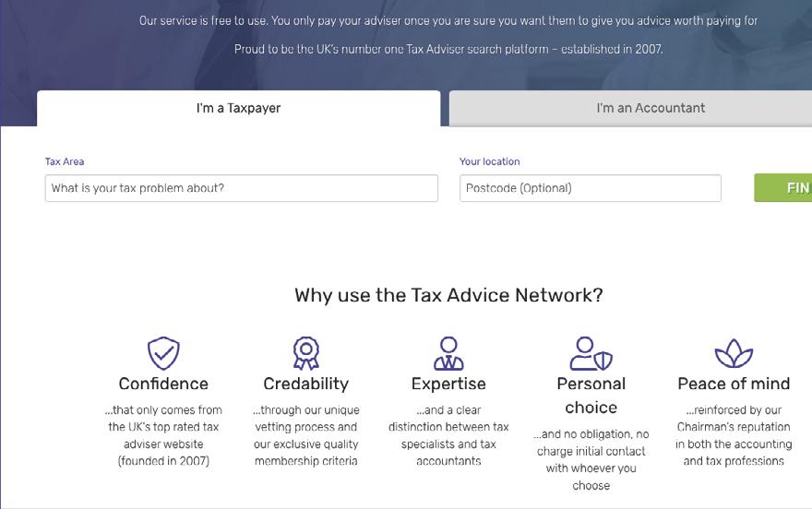Click the Credability heading
Image resolution: width=812 pixels, height=509 pixels.
click(x=306, y=384)
